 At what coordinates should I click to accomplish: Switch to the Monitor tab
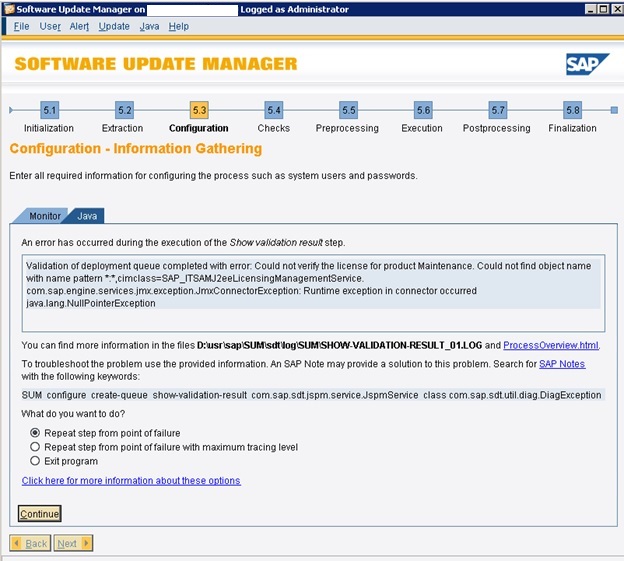pos(44,216)
